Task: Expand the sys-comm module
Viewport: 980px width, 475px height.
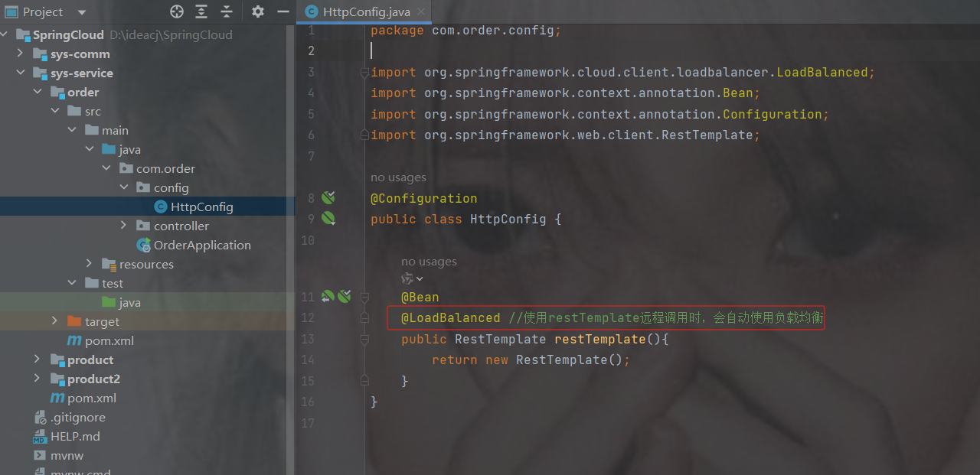Action: pyautogui.click(x=20, y=54)
